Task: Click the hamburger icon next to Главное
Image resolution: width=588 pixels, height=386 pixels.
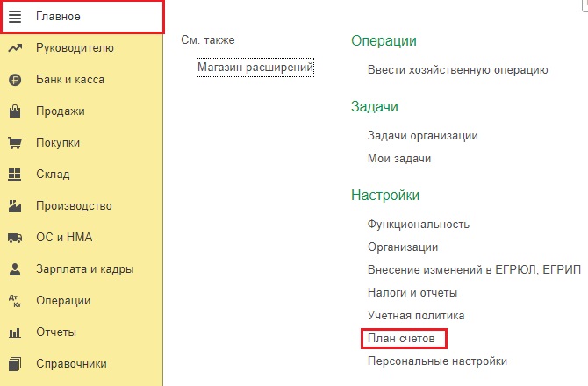Action: [15, 17]
